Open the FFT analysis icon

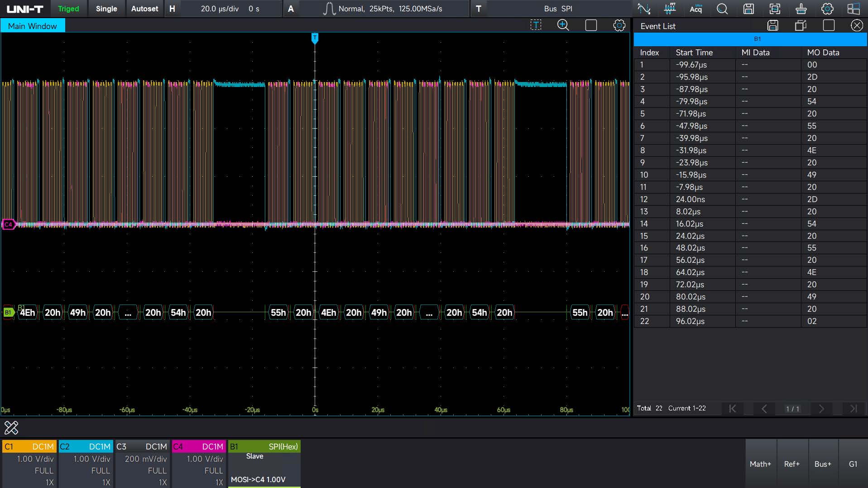tap(670, 9)
